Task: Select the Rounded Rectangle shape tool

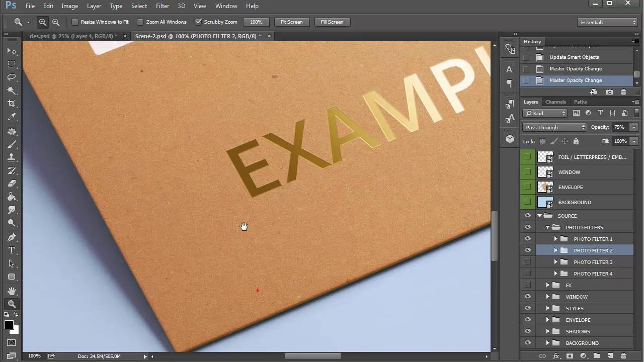Action: pos(12,277)
